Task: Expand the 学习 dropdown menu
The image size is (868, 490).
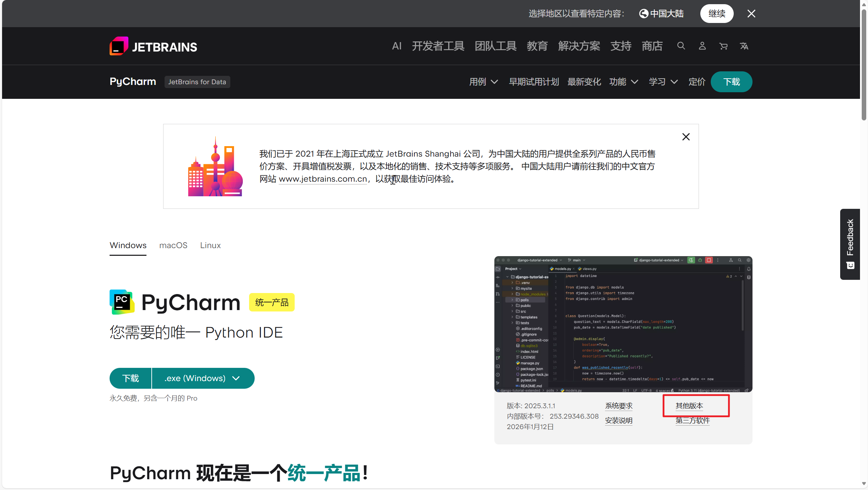Action: pyautogui.click(x=663, y=82)
